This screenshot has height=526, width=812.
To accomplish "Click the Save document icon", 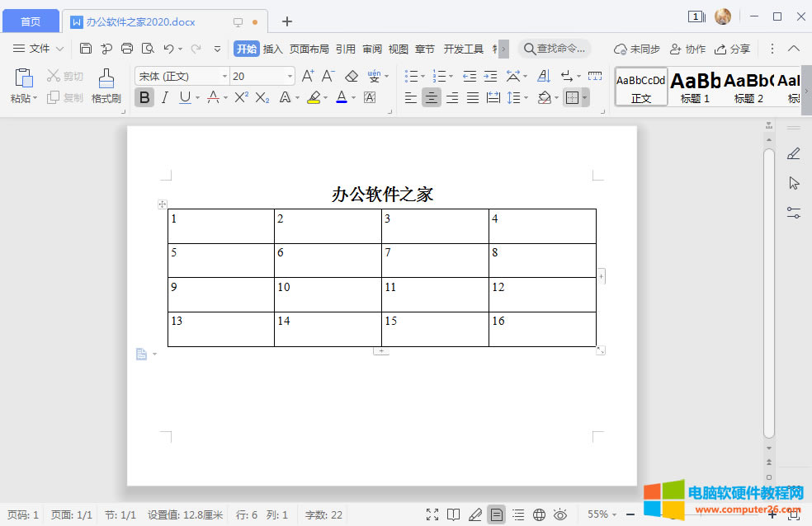I will click(86, 49).
